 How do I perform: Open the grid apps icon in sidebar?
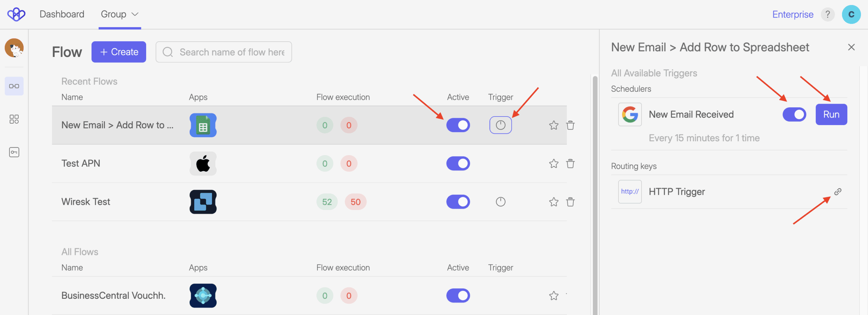[x=14, y=119]
